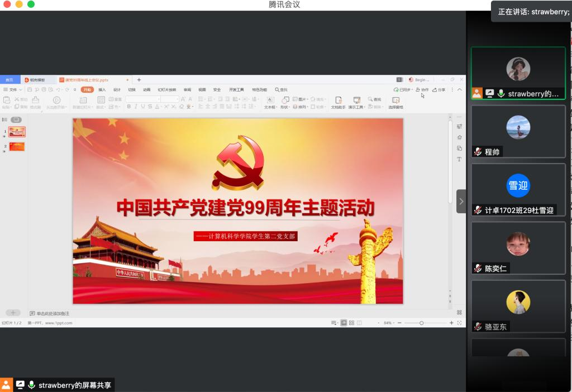Start slideshow with 从当前开始 icon
572x392 pixels.
pos(56,101)
